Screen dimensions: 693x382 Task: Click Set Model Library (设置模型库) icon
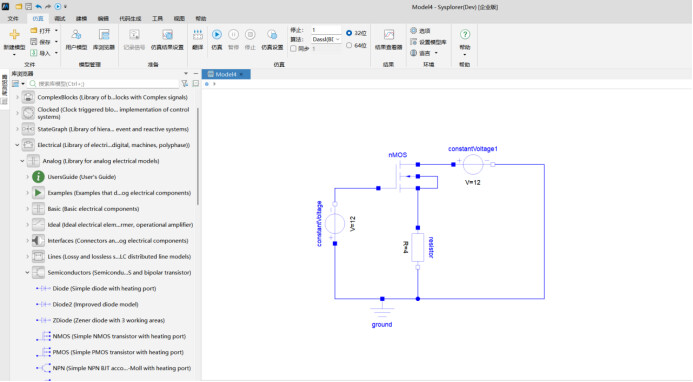(413, 42)
